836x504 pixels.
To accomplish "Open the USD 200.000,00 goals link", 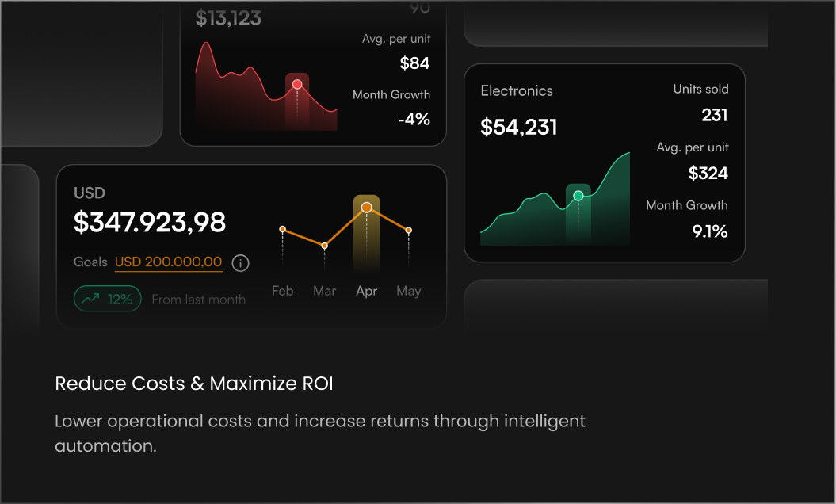I will [169, 262].
